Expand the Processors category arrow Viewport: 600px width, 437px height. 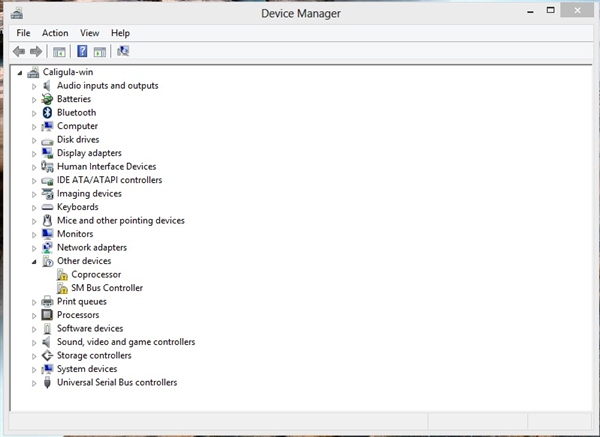tap(34, 316)
